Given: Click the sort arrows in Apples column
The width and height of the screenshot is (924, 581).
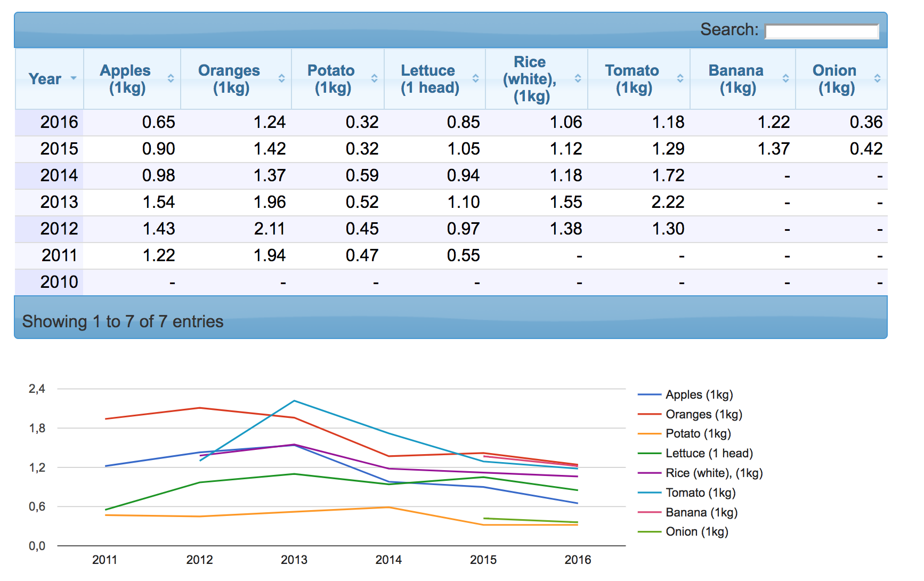Looking at the screenshot, I should coord(171,78).
